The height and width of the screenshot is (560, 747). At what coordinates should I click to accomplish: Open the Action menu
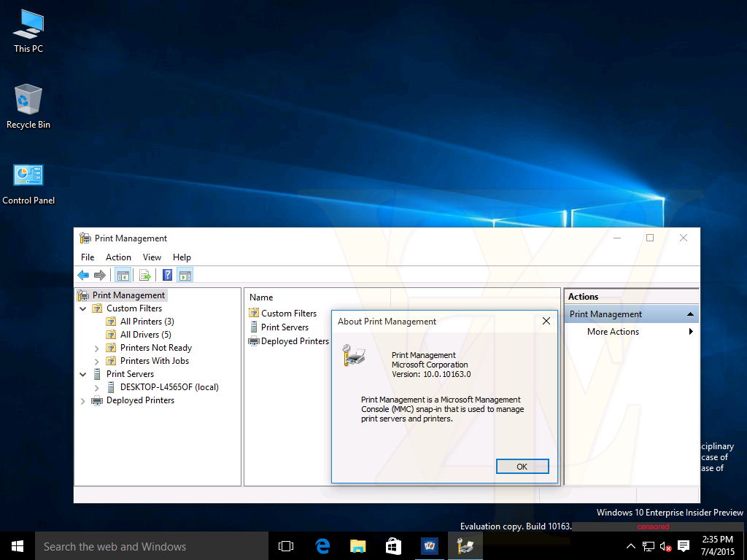point(118,257)
